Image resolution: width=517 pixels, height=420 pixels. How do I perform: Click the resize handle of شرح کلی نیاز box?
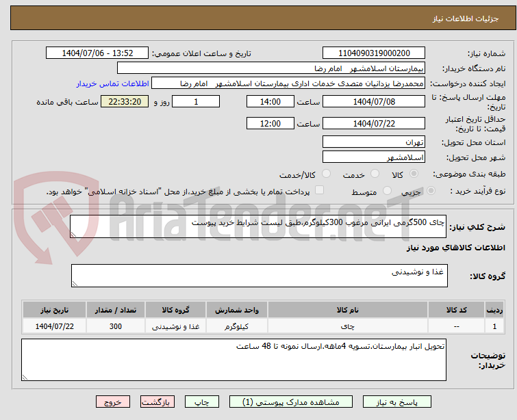click(73, 234)
